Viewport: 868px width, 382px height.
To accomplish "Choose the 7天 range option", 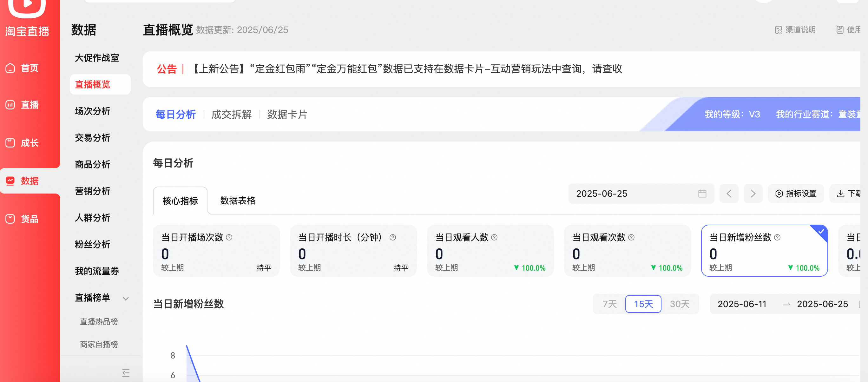I will (609, 304).
